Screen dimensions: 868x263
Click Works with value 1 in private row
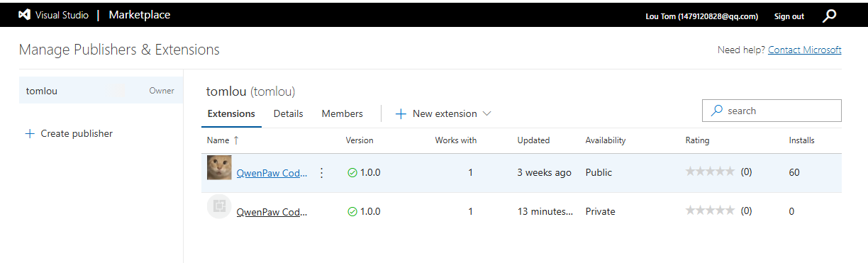click(x=470, y=211)
